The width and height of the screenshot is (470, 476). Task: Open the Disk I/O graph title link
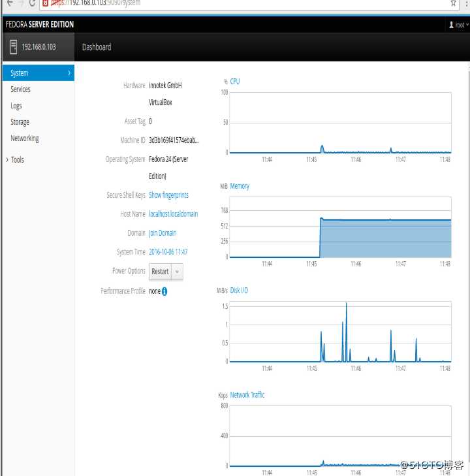tap(239, 291)
